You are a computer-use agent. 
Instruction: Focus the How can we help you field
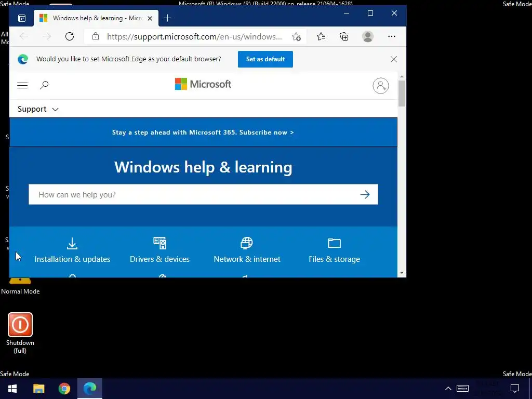pos(193,194)
